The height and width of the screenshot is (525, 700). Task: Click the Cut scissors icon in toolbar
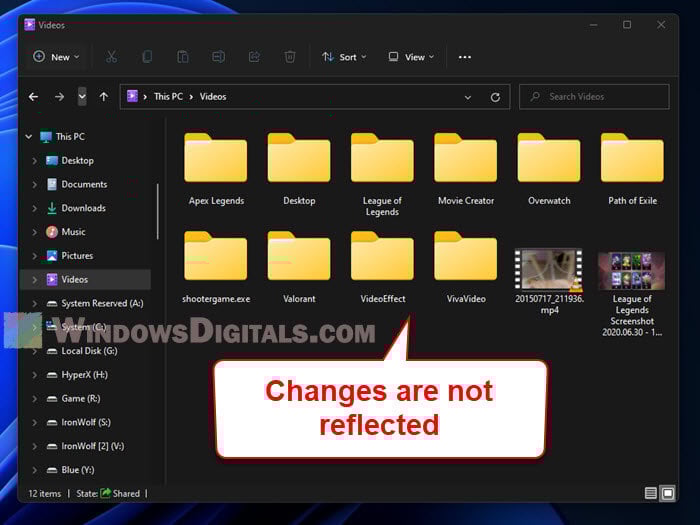point(111,57)
